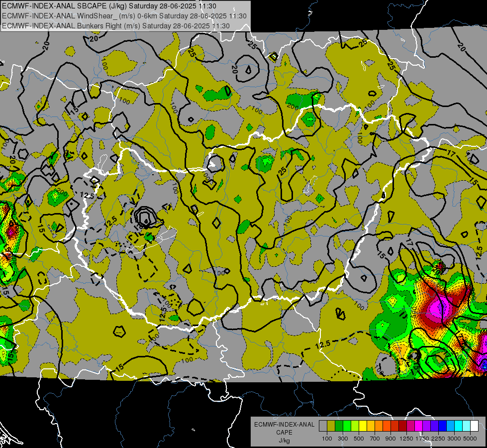Click the legend label CAPE
This screenshot has width=487, height=448.
pyautogui.click(x=284, y=433)
